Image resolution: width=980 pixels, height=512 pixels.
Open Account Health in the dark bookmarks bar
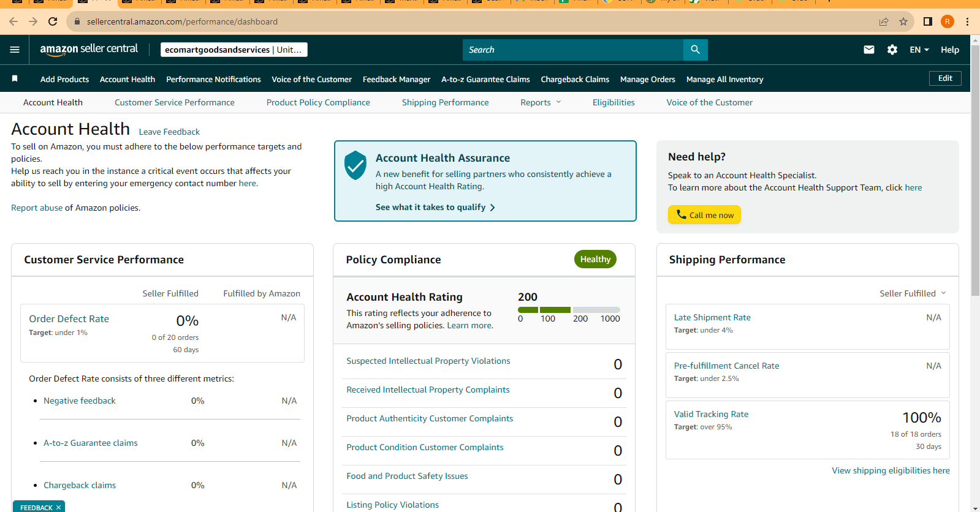point(127,79)
